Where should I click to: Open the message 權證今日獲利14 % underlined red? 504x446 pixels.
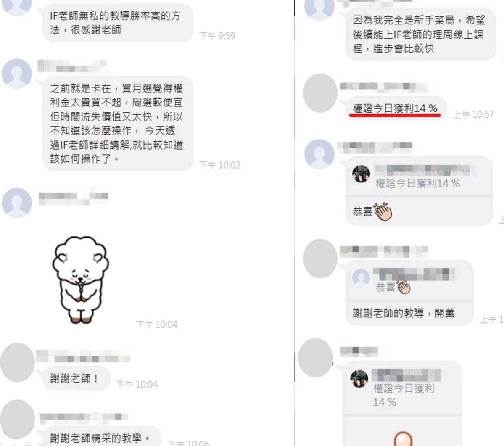[x=395, y=108]
